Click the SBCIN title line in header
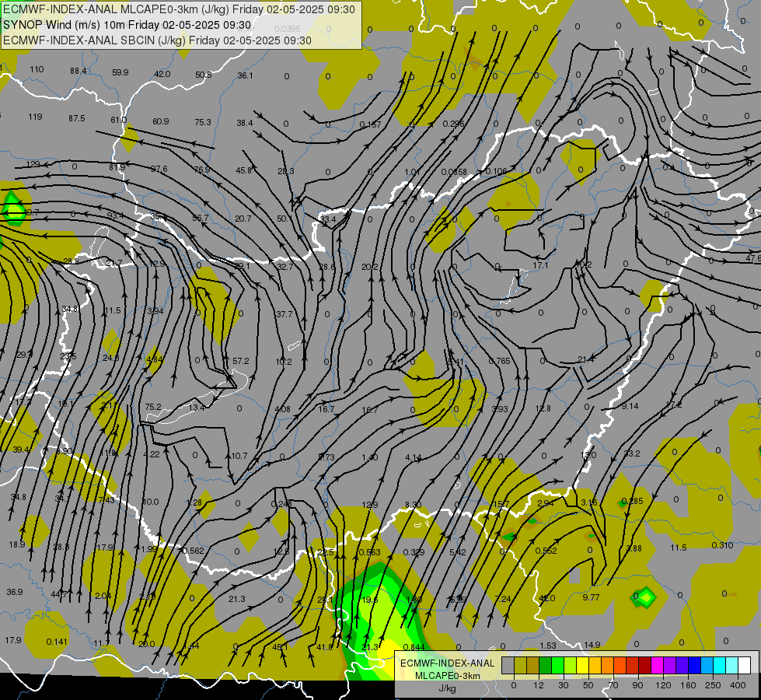The width and height of the screenshot is (761, 700). 157,40
